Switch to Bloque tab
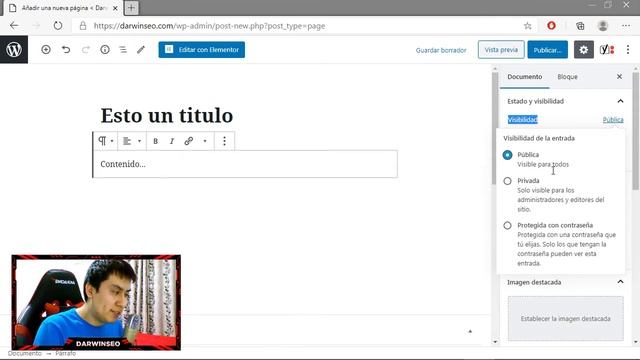The width and height of the screenshot is (640, 360). 567,77
